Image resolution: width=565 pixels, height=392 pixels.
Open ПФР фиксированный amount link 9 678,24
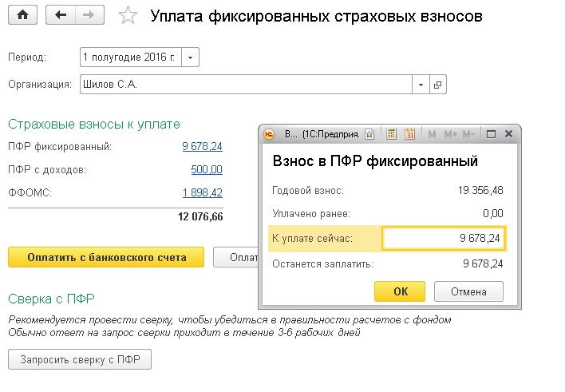click(x=202, y=146)
